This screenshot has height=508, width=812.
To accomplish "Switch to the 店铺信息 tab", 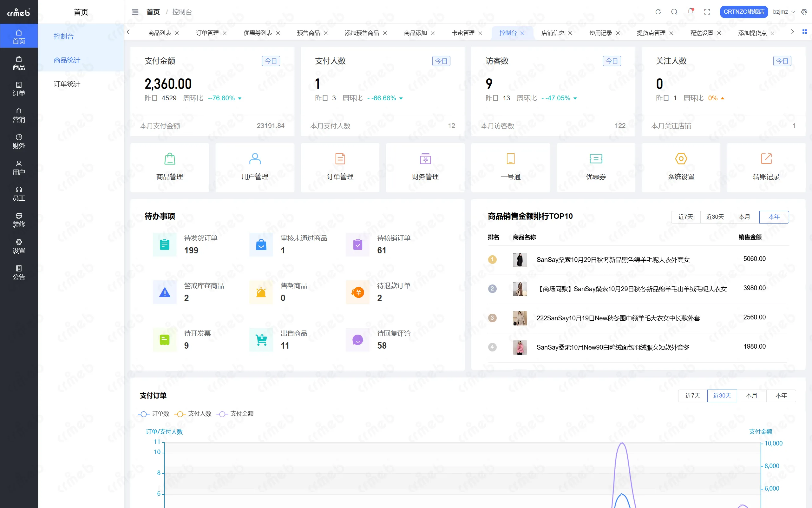I will 553,33.
